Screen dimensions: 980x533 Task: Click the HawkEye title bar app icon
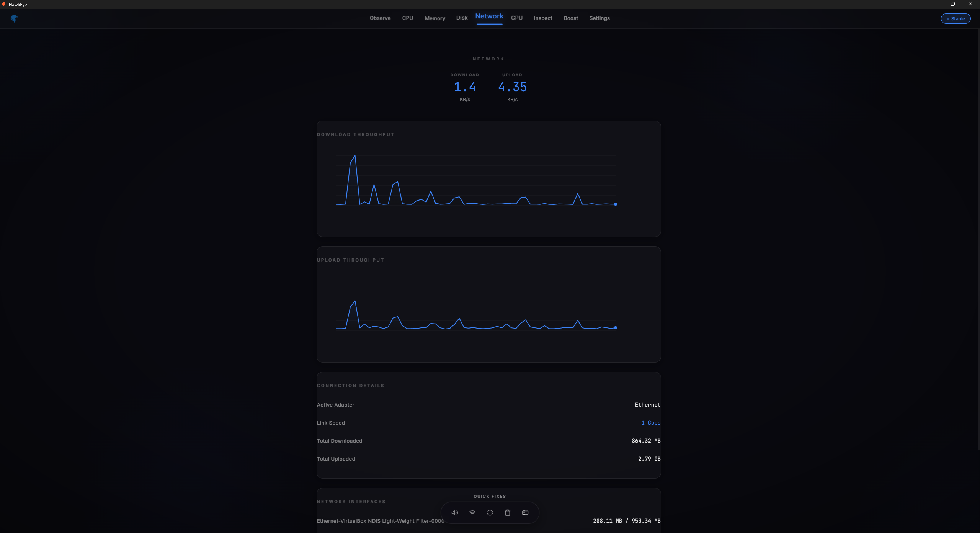4,4
